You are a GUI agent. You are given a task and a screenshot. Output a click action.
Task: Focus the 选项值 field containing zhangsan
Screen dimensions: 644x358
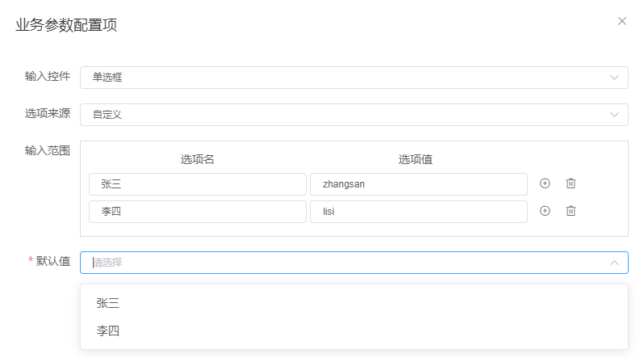[418, 184]
